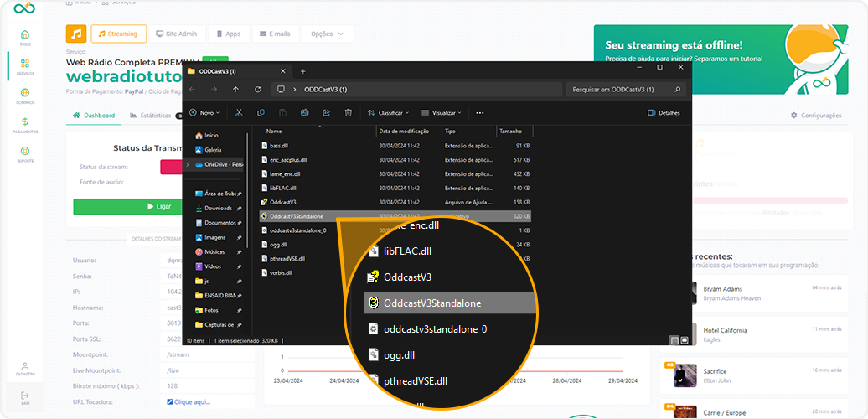
Task: Click the Sacrifice album thumbnail
Action: coord(685,375)
